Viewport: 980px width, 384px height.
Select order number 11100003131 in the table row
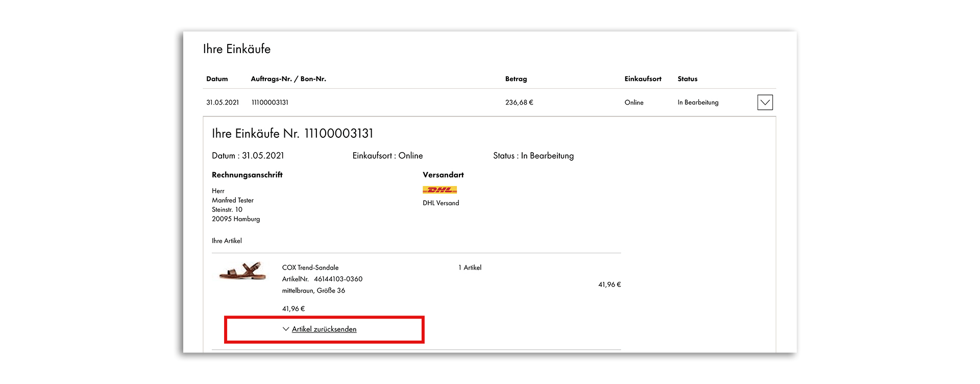pos(270,103)
